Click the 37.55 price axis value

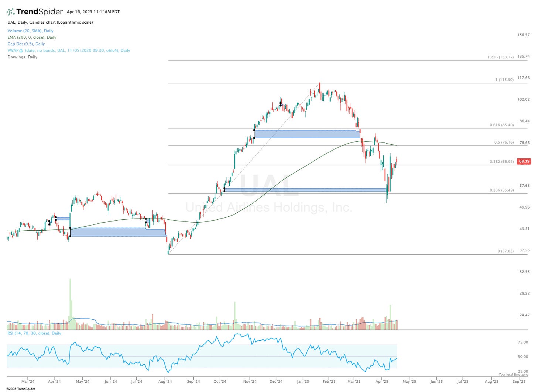[x=524, y=250]
